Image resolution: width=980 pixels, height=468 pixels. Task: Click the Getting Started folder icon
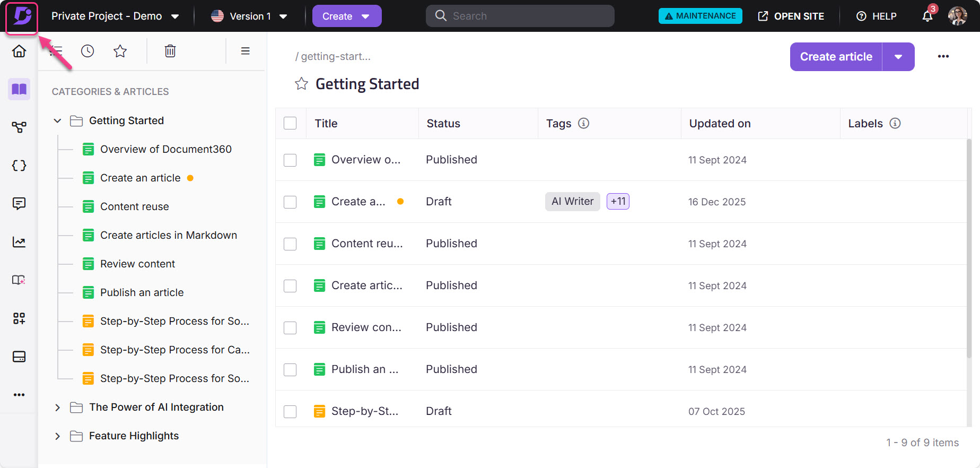coord(76,121)
